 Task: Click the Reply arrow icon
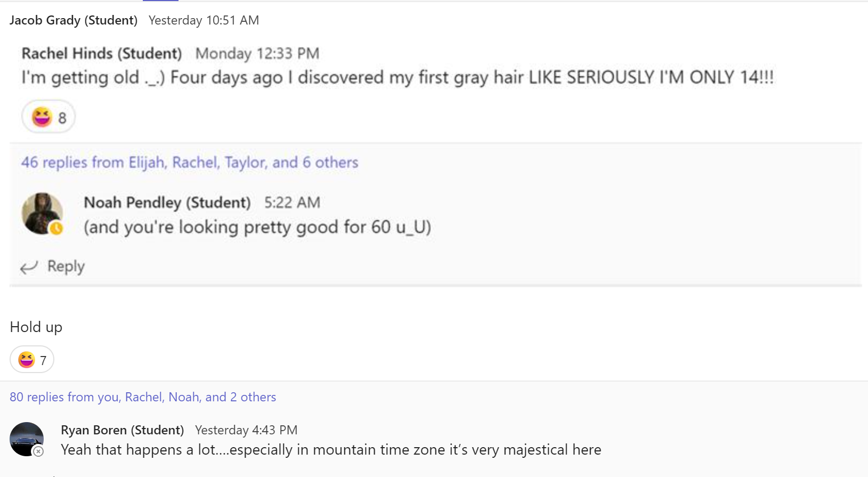coord(29,266)
